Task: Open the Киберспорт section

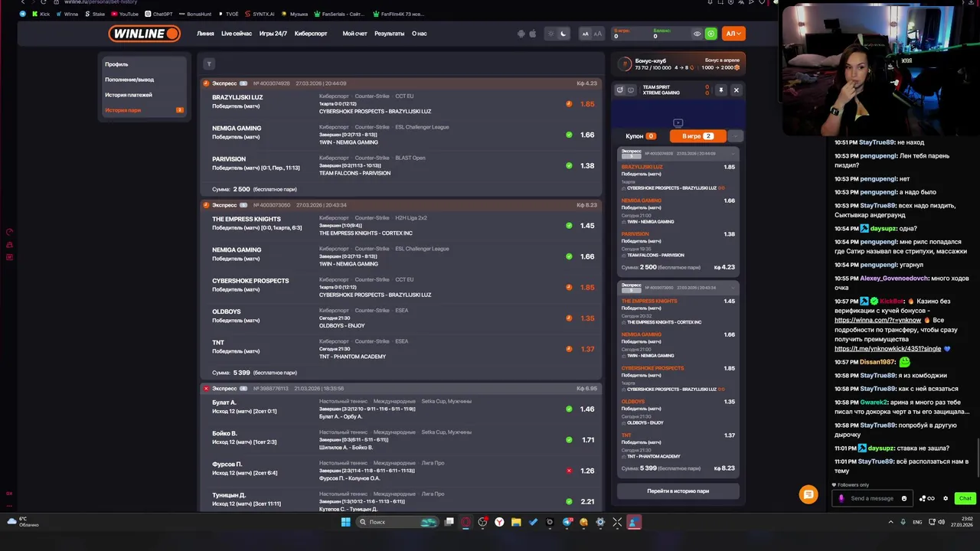Action: point(310,34)
